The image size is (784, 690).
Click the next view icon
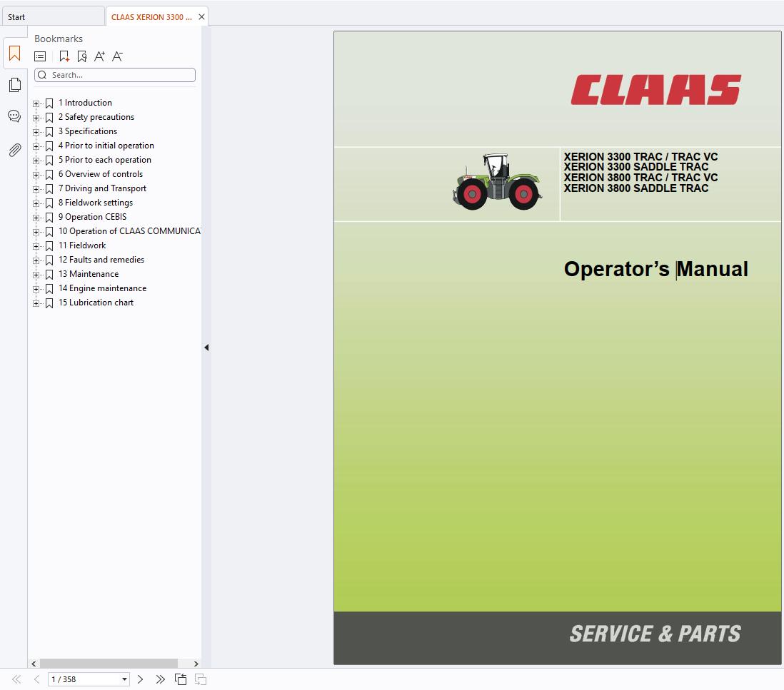click(x=201, y=679)
